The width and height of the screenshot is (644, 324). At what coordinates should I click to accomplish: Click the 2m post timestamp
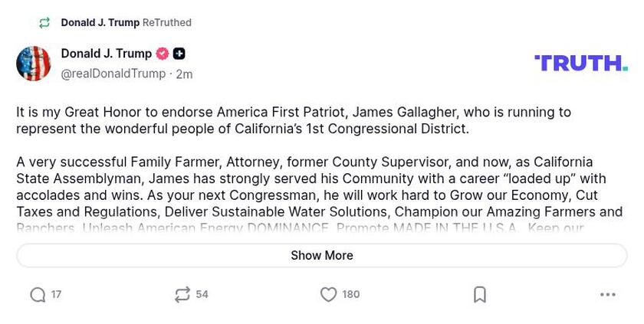[x=184, y=74]
